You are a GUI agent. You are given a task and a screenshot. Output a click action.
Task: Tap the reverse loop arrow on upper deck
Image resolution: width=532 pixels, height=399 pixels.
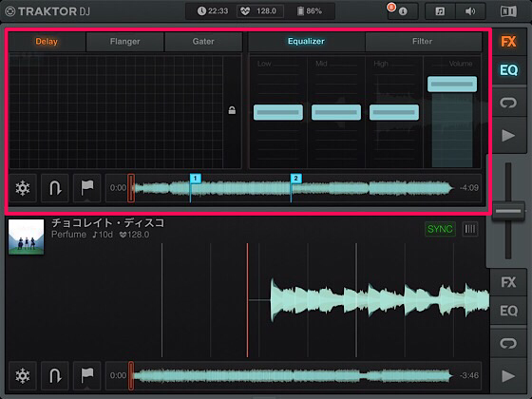tap(55, 188)
